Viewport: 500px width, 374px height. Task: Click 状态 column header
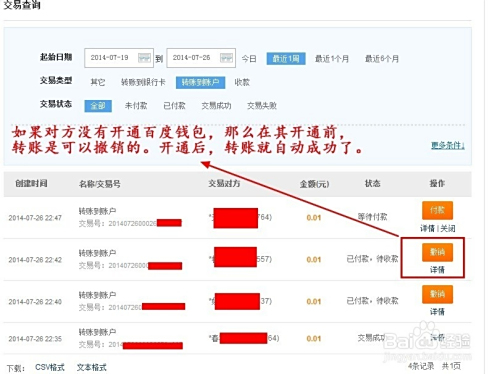tap(372, 183)
